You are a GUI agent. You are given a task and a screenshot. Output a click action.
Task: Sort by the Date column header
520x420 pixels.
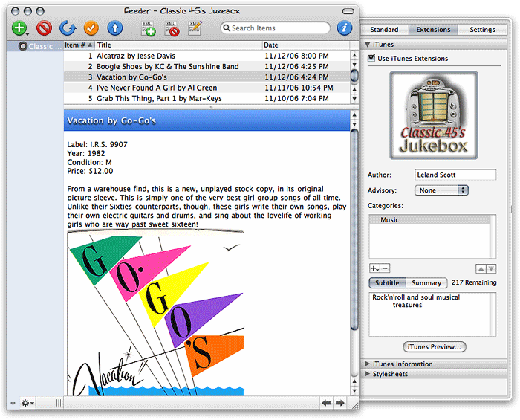click(x=306, y=45)
